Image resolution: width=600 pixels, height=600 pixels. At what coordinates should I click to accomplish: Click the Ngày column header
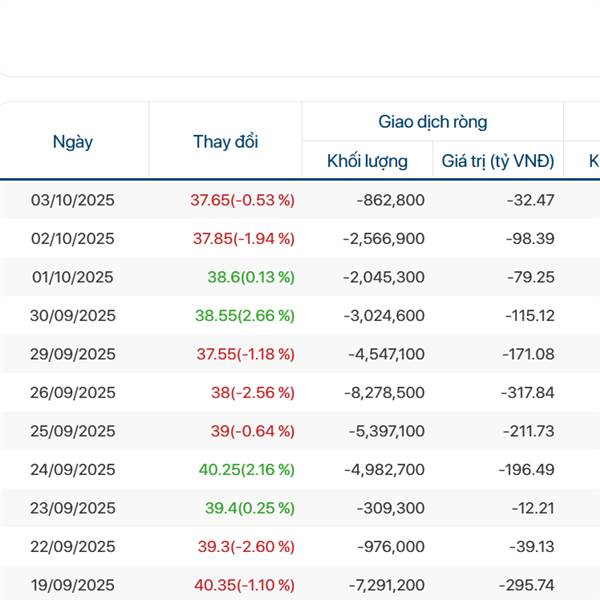(73, 141)
